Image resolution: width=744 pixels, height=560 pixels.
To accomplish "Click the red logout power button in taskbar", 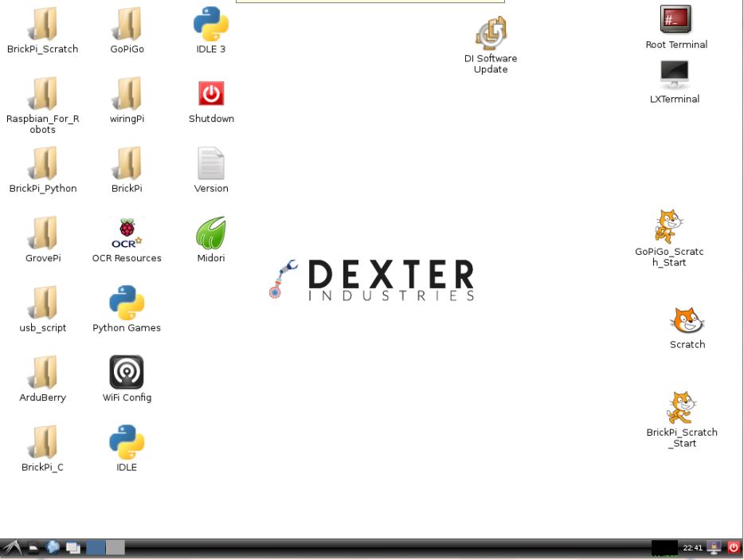I will coord(734,548).
